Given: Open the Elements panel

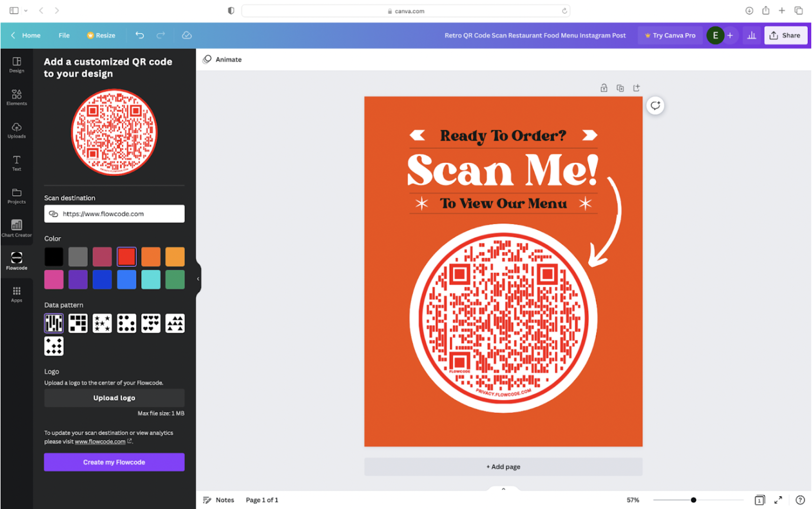Looking at the screenshot, I should tap(17, 96).
